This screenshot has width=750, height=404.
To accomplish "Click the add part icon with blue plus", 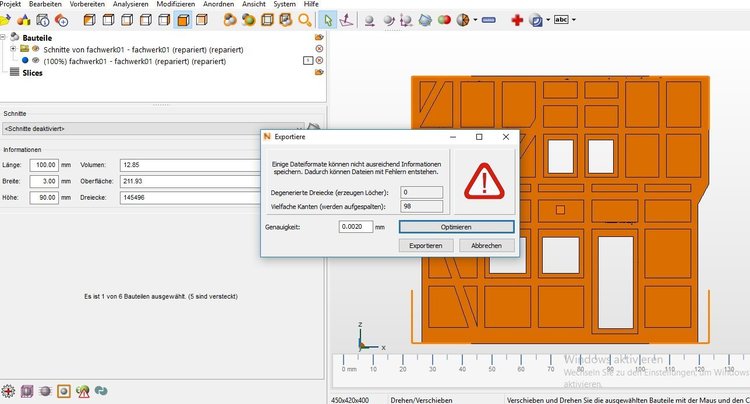I will pos(62,20).
